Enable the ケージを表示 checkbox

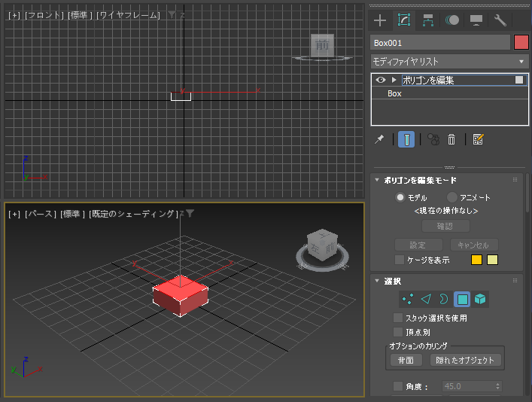(x=400, y=260)
